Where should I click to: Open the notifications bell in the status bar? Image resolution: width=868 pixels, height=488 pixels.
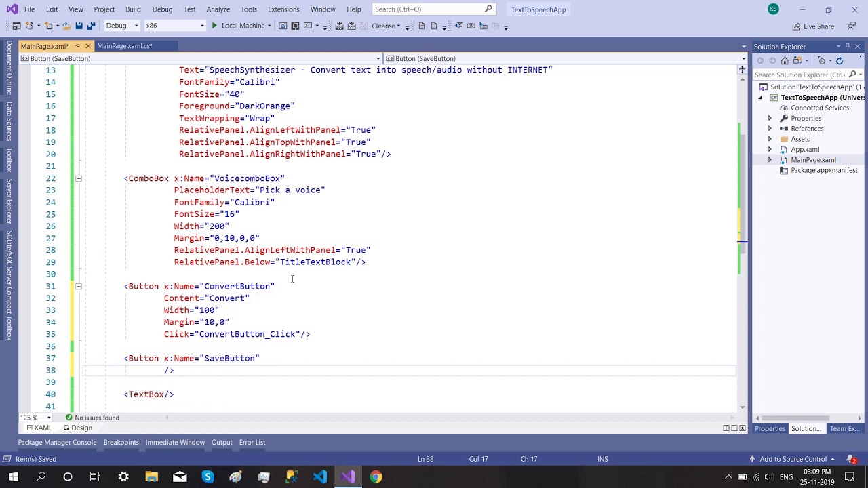[x=850, y=459]
